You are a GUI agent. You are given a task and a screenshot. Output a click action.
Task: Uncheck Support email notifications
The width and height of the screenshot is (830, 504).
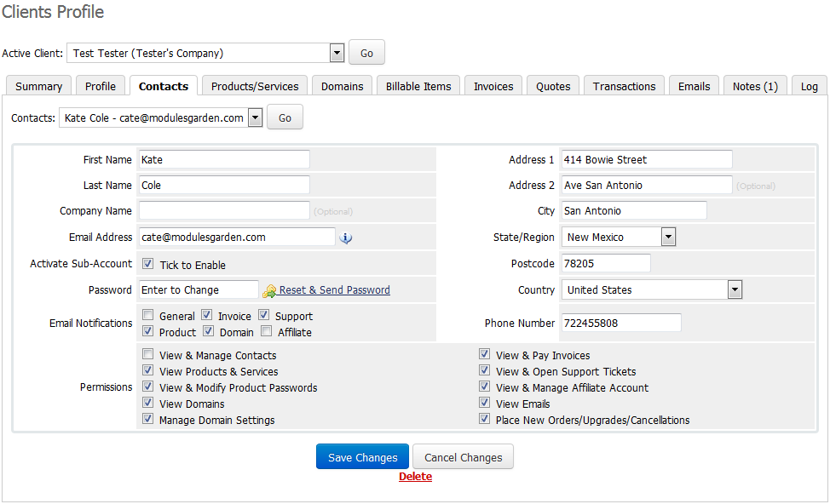pyautogui.click(x=263, y=315)
